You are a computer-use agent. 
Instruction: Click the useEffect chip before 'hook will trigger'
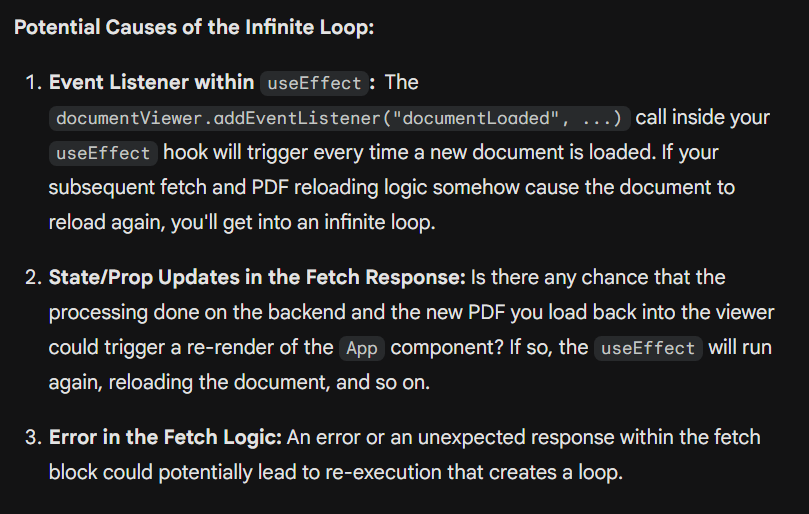103,153
